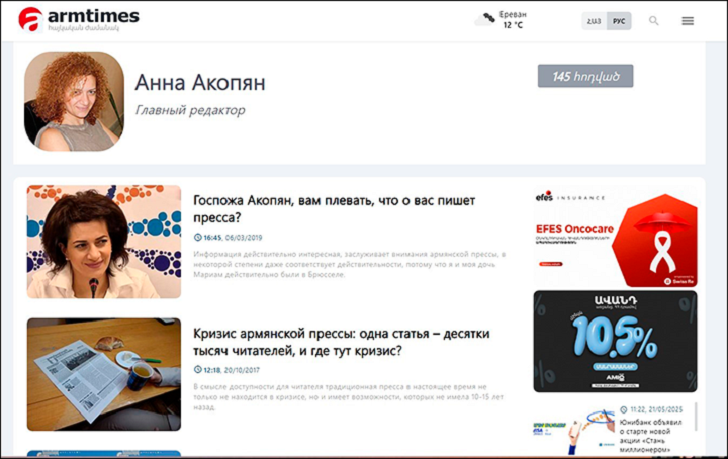Screen dimensions: 728x459
Task: Open the hamburger menu icon
Action: (688, 20)
